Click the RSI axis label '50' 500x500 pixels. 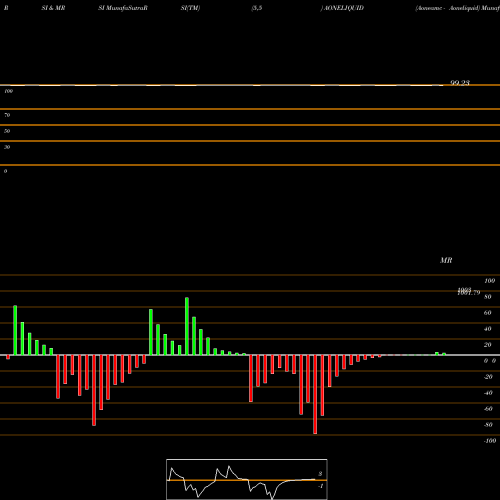click(7, 131)
